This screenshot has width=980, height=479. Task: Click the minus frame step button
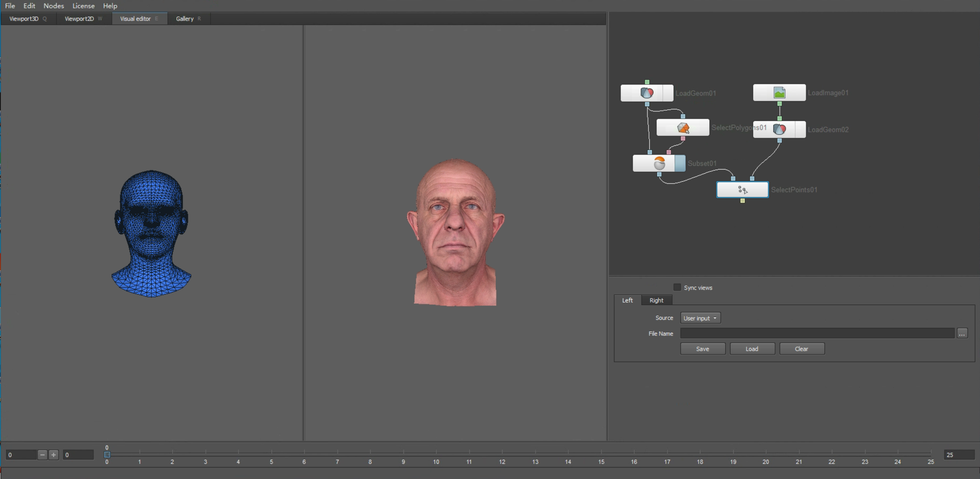pyautogui.click(x=42, y=455)
